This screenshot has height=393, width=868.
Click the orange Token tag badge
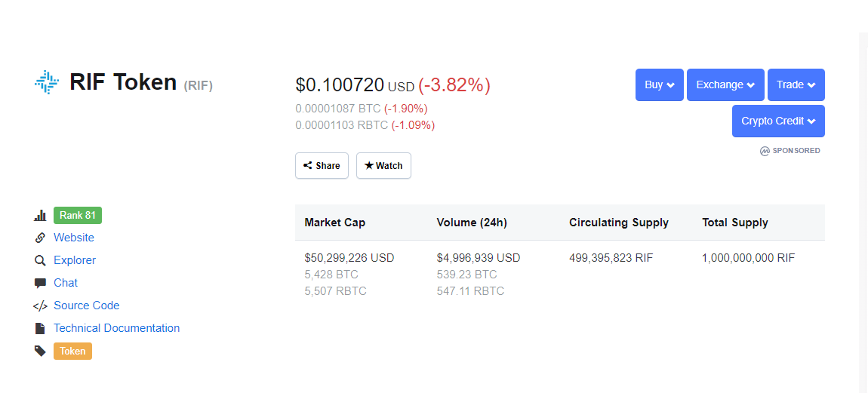[72, 351]
